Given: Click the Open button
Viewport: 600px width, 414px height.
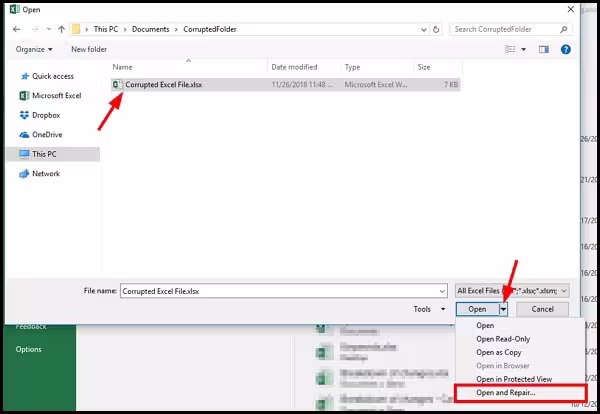Looking at the screenshot, I should [477, 309].
